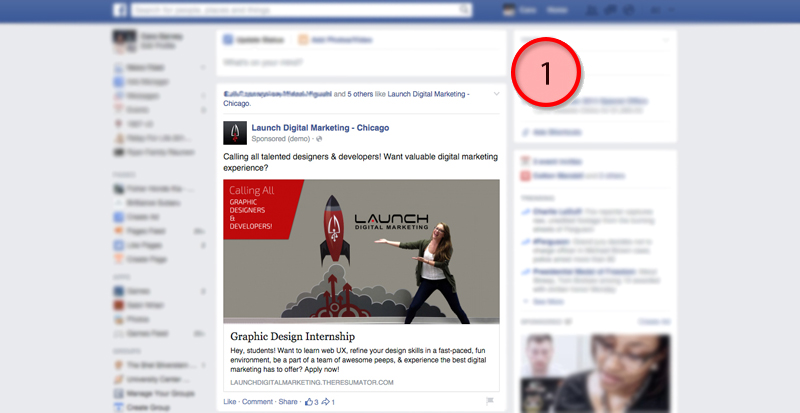
Task: Click the Create Group icon in sidebar
Action: coord(119,407)
